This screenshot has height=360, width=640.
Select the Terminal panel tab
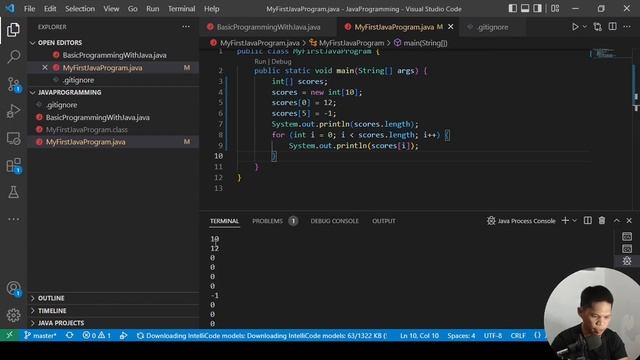pyautogui.click(x=224, y=221)
